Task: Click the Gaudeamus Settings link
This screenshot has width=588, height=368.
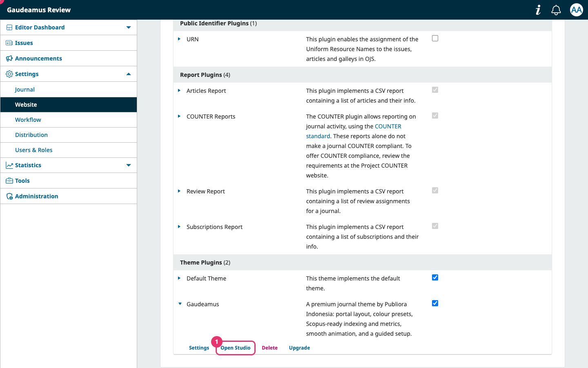Action: tap(199, 348)
